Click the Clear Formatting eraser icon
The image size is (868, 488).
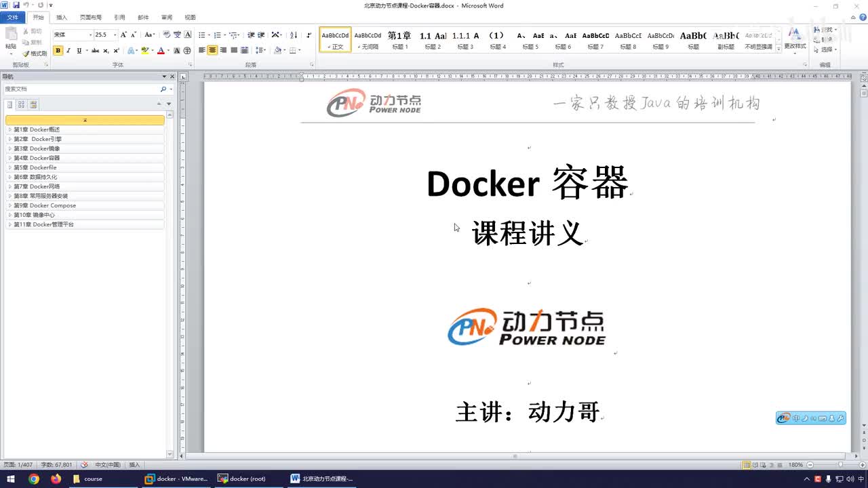pyautogui.click(x=167, y=35)
